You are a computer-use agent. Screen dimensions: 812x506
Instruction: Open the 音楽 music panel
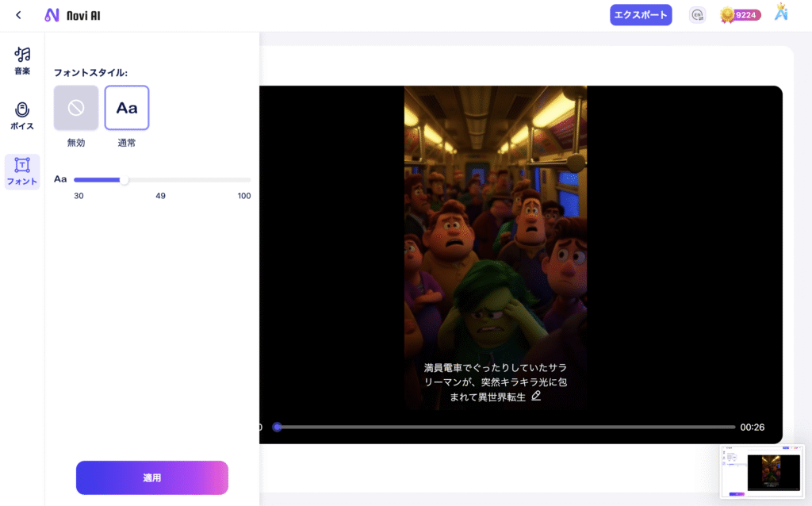22,60
